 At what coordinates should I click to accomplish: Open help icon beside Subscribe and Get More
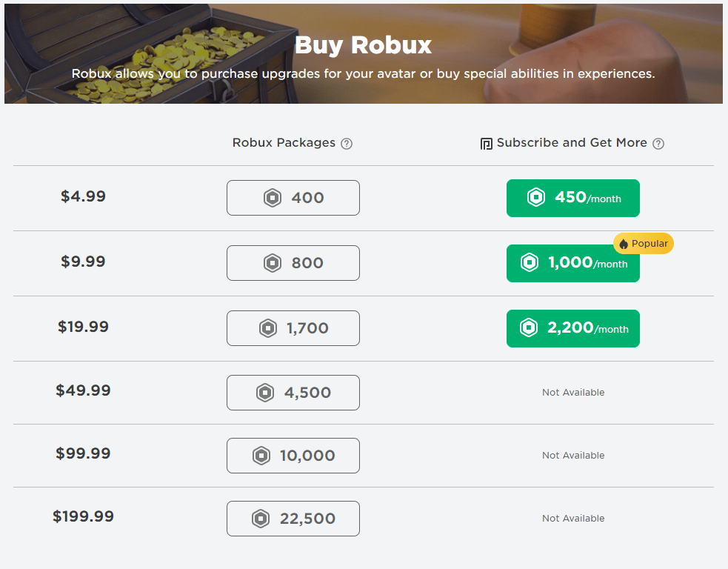click(x=658, y=144)
